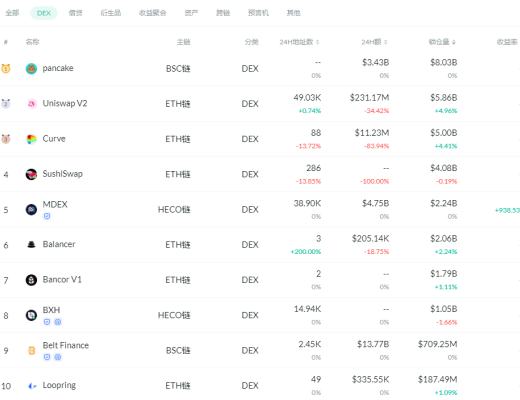
Task: Click the Belt Finance orange logo
Action: [x=31, y=351]
